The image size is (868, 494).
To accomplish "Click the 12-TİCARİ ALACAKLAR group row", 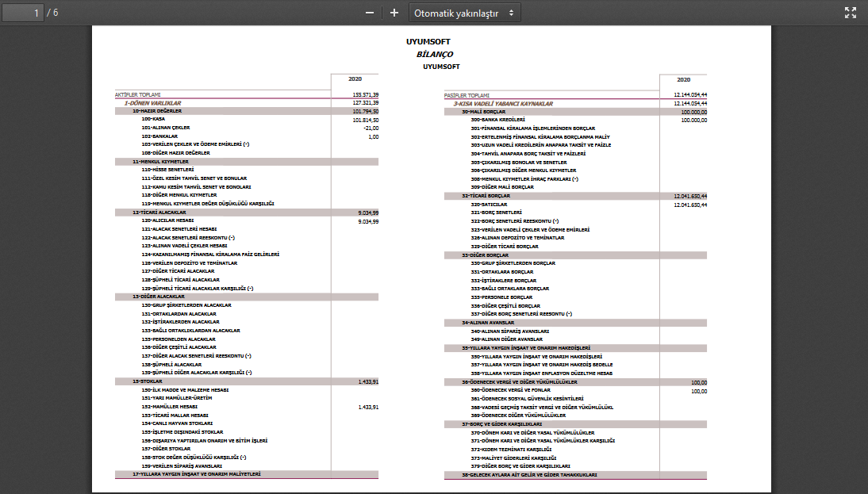I will point(159,213).
